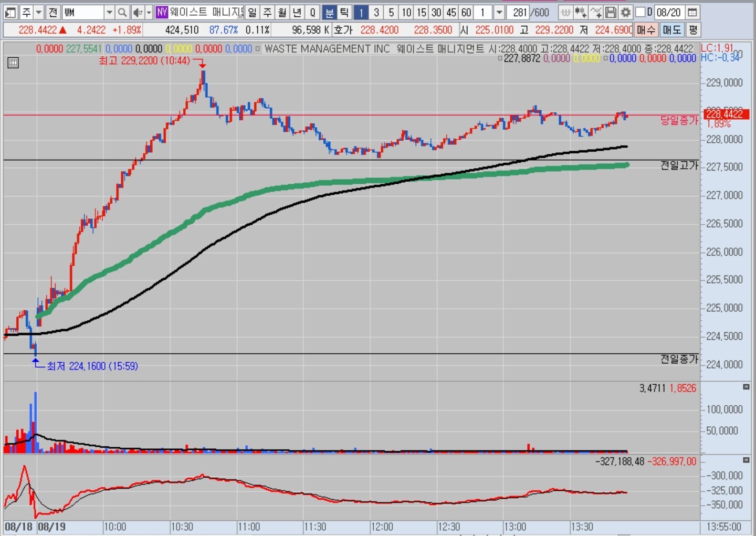Click the 281 bar count input field

pyautogui.click(x=519, y=12)
